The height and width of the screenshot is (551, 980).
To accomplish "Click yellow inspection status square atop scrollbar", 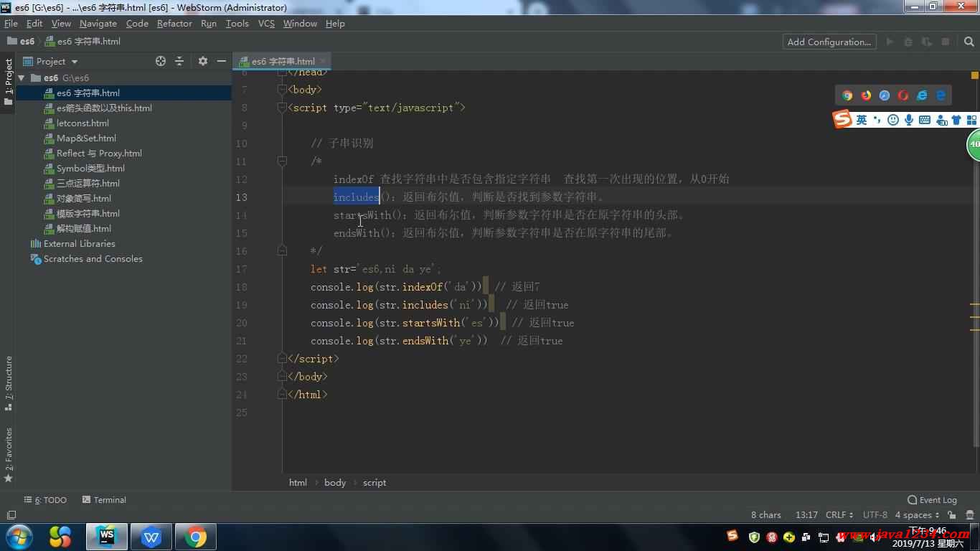I will (975, 75).
